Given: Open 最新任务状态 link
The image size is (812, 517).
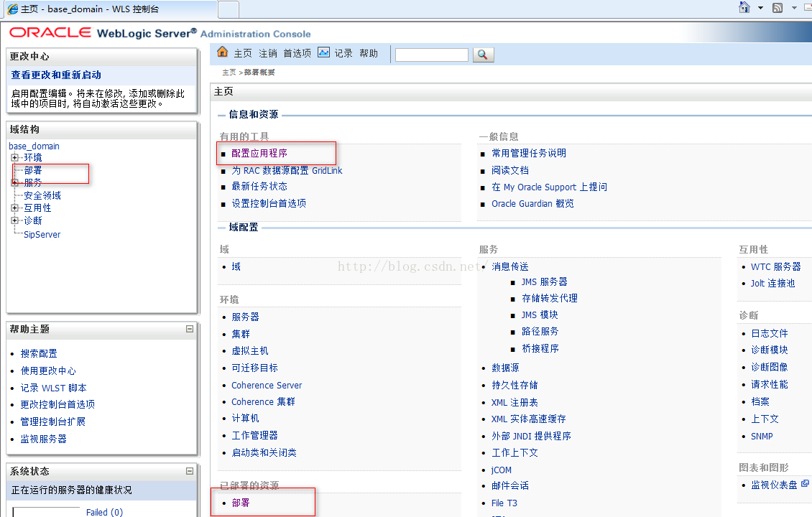Looking at the screenshot, I should click(x=259, y=186).
